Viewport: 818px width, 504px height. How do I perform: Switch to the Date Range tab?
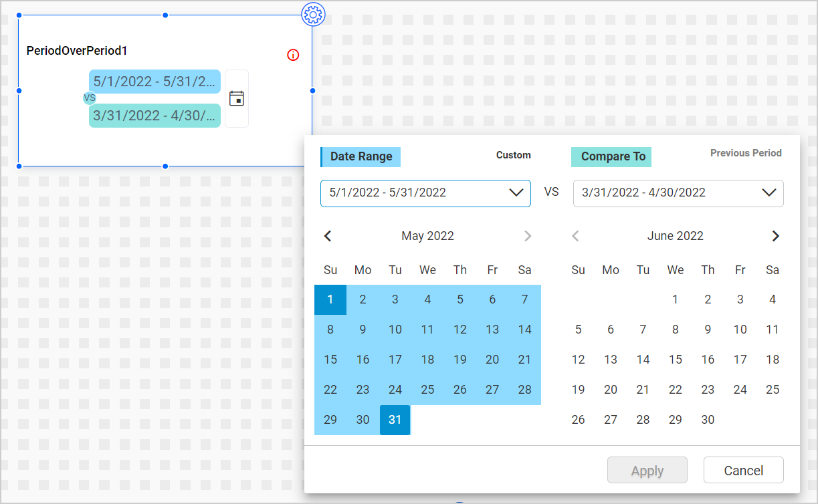(361, 156)
